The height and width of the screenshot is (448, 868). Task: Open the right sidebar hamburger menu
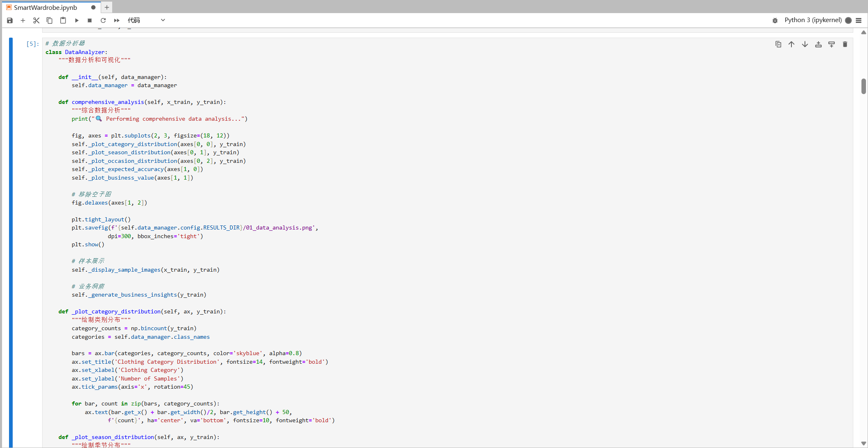pos(859,20)
